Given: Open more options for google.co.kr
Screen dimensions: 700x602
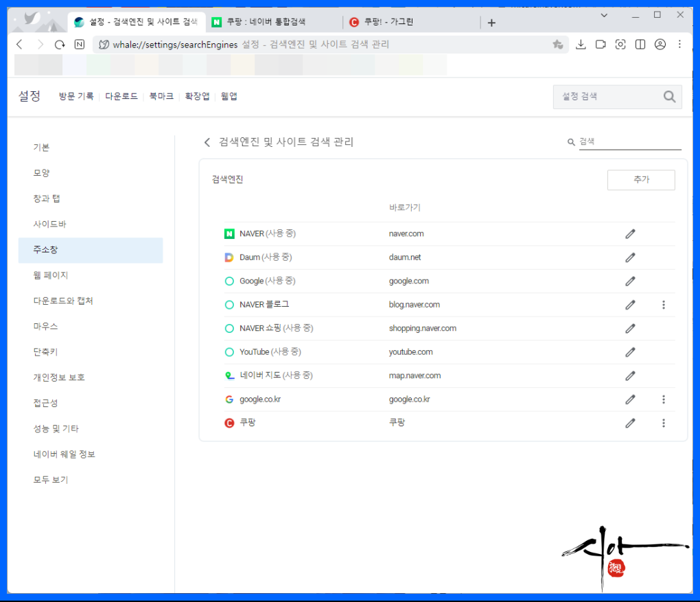Looking at the screenshot, I should (x=664, y=400).
